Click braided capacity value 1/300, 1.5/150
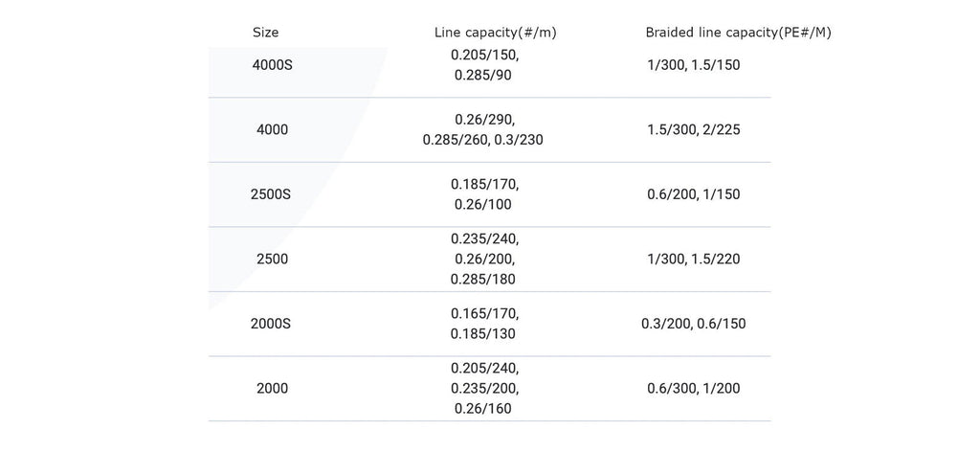 (694, 65)
